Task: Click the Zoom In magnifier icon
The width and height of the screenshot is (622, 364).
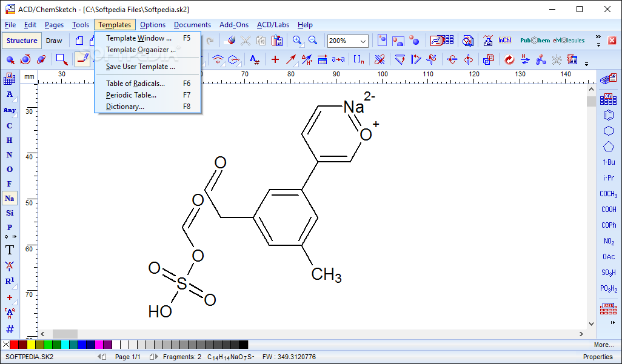Action: [x=296, y=41]
